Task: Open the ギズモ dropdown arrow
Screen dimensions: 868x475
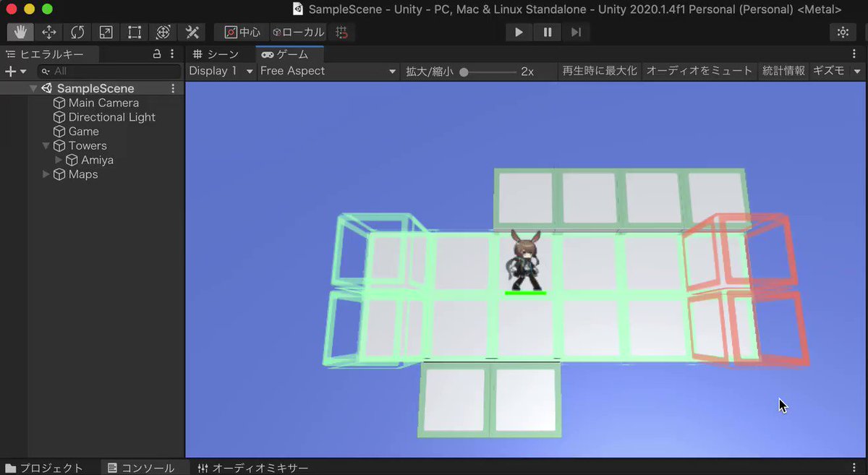Action: coord(857,71)
